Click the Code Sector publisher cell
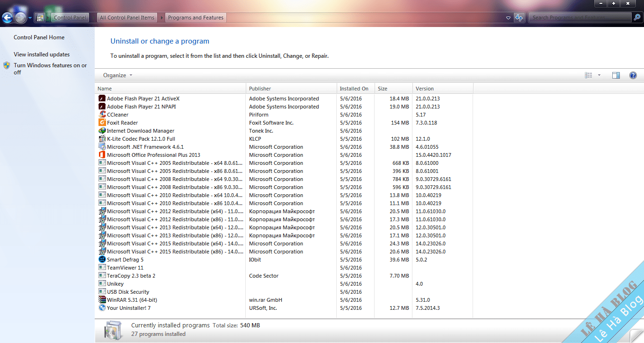Image resolution: width=644 pixels, height=343 pixels. tap(264, 276)
